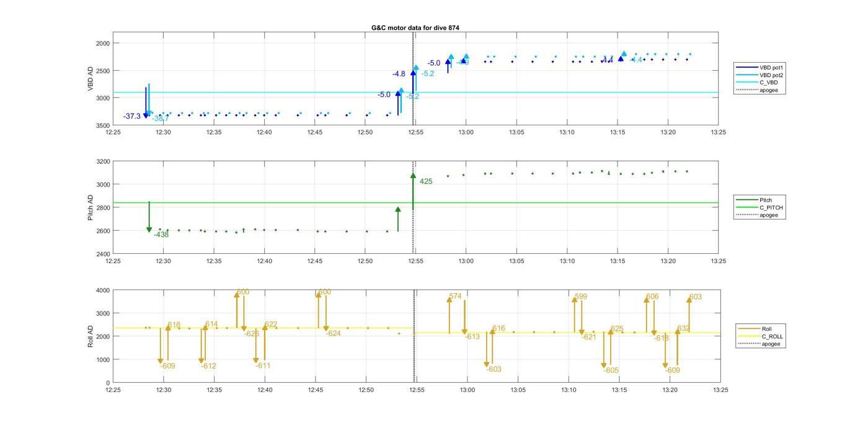The image size is (868, 430).
Task: Click the title 'G&C motor data for dive 874'
Action: click(x=415, y=28)
